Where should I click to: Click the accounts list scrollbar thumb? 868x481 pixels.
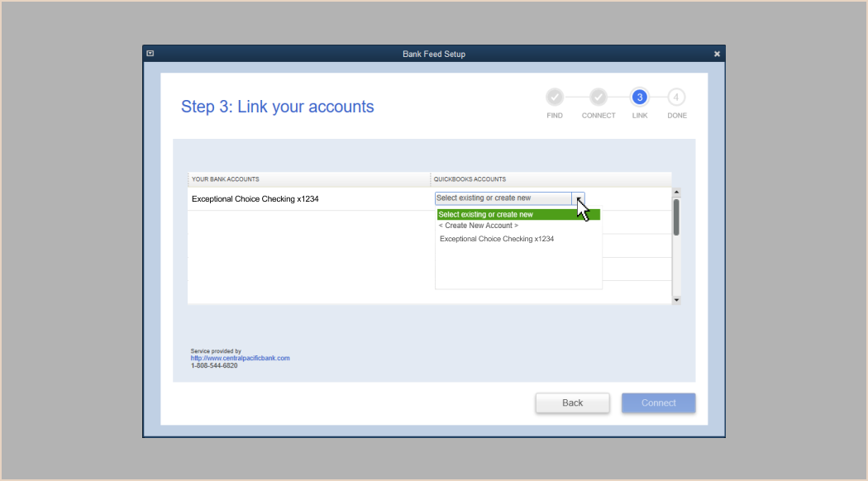tap(676, 217)
